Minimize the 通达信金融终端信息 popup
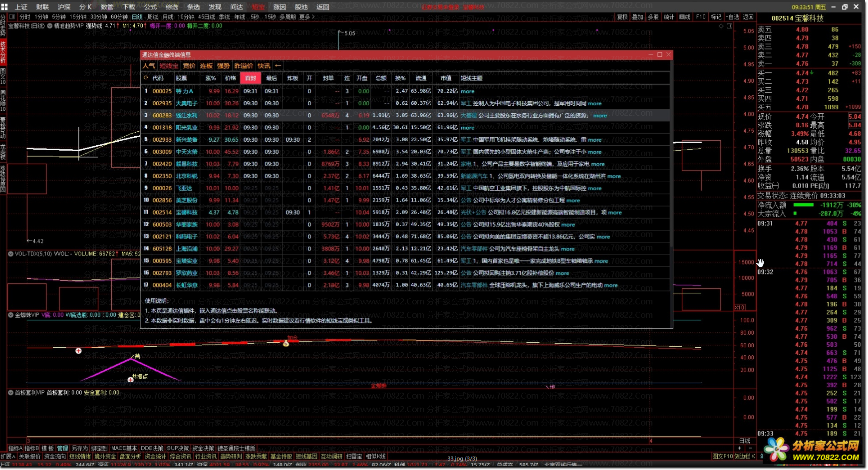Viewport: 868px width, 470px height. click(x=650, y=54)
